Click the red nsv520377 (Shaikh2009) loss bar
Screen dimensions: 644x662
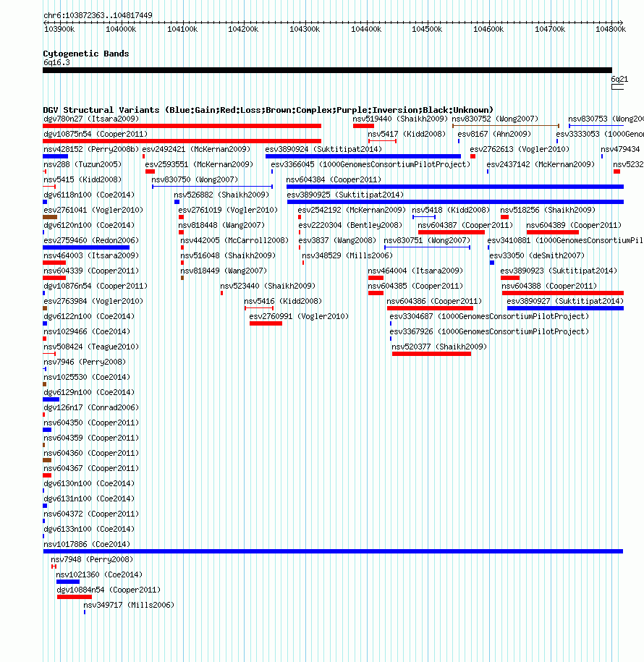point(431,354)
